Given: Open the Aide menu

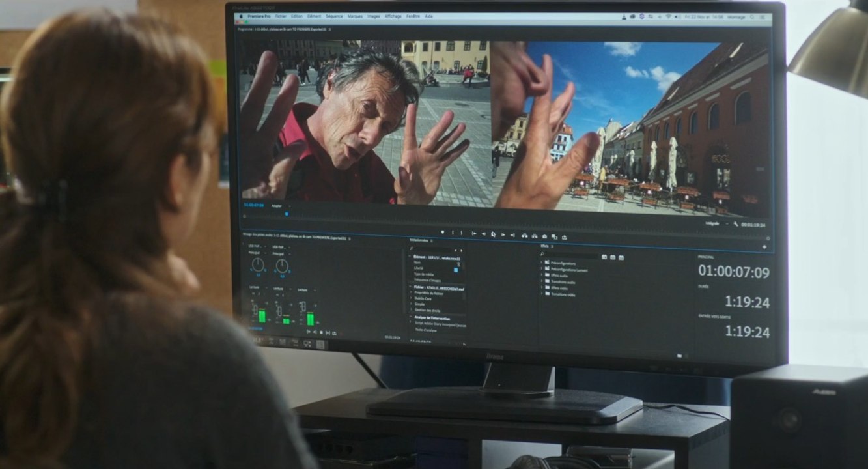Looking at the screenshot, I should pos(428,16).
